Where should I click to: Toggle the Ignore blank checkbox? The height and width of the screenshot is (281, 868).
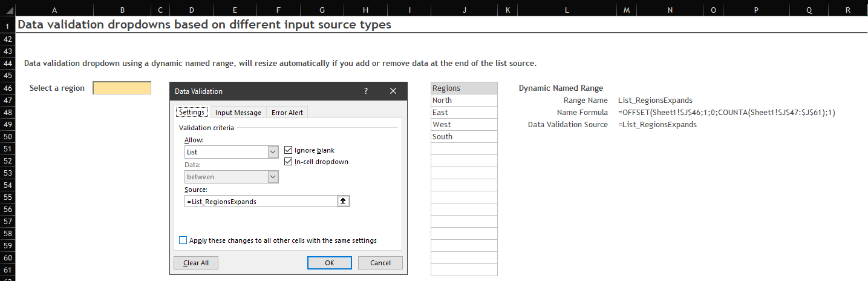pos(288,150)
